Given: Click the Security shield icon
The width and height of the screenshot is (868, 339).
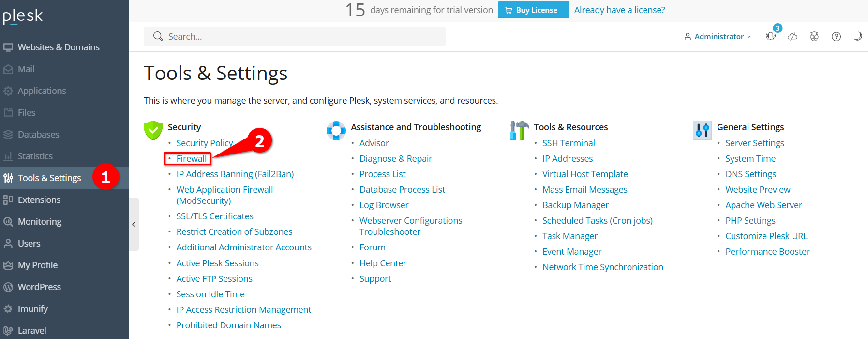Looking at the screenshot, I should point(153,130).
